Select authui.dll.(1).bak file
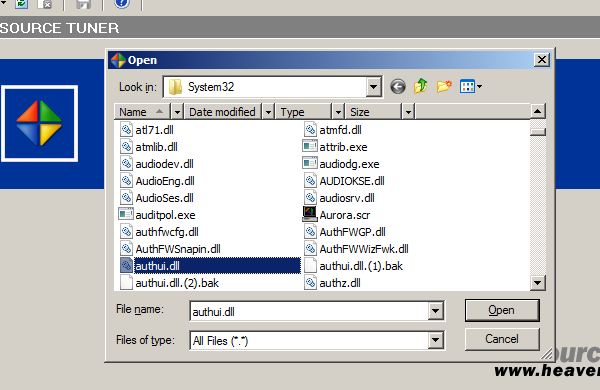The height and width of the screenshot is (390, 600). coord(353,266)
